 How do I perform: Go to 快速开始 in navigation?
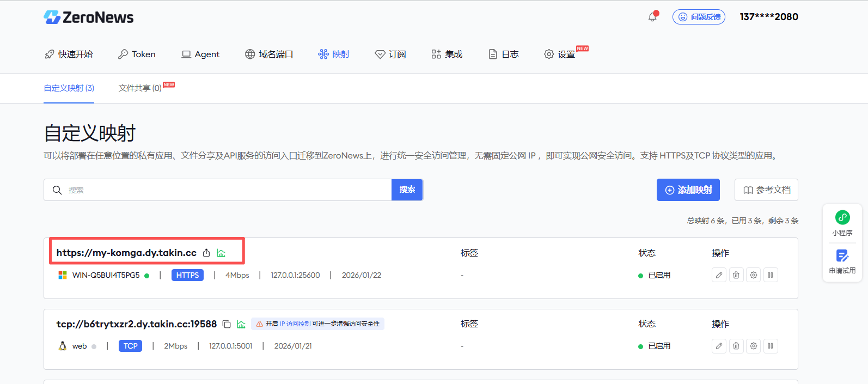pos(69,54)
